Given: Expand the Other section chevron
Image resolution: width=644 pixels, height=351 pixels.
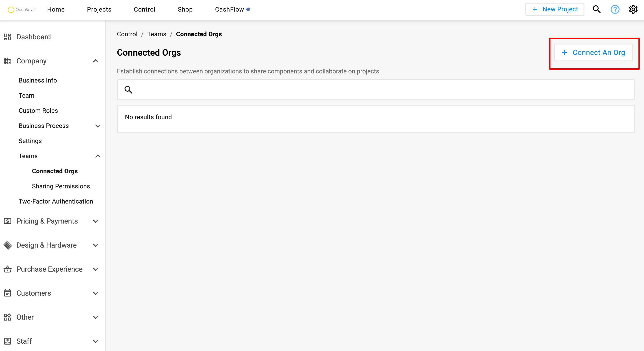Looking at the screenshot, I should click(x=95, y=317).
